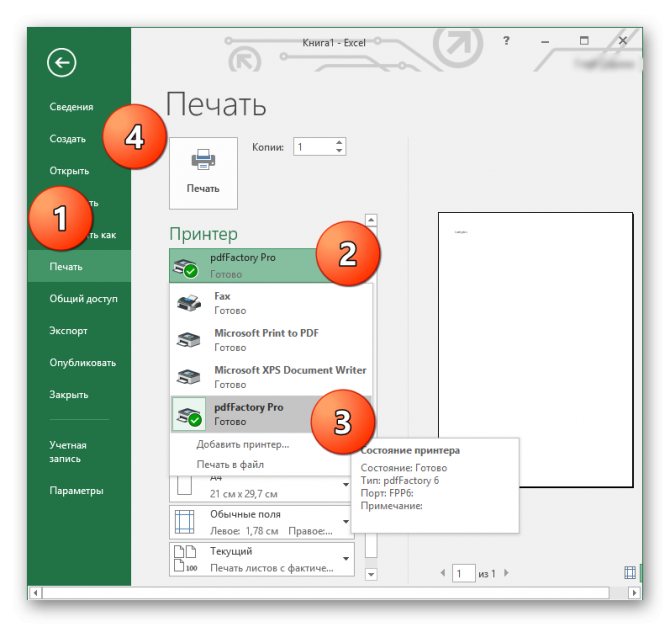Click horizontal scrollbar right arrow
670x627 pixels.
coord(634,593)
